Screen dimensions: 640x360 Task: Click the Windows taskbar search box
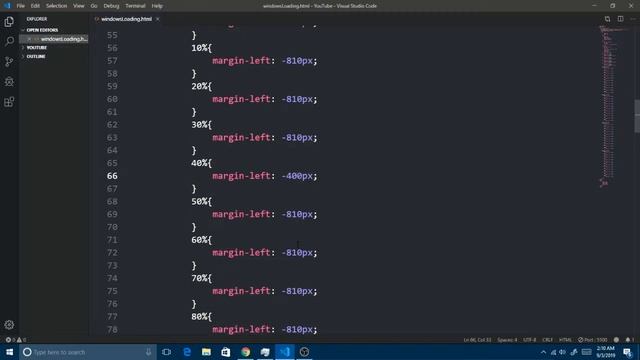(x=88, y=352)
